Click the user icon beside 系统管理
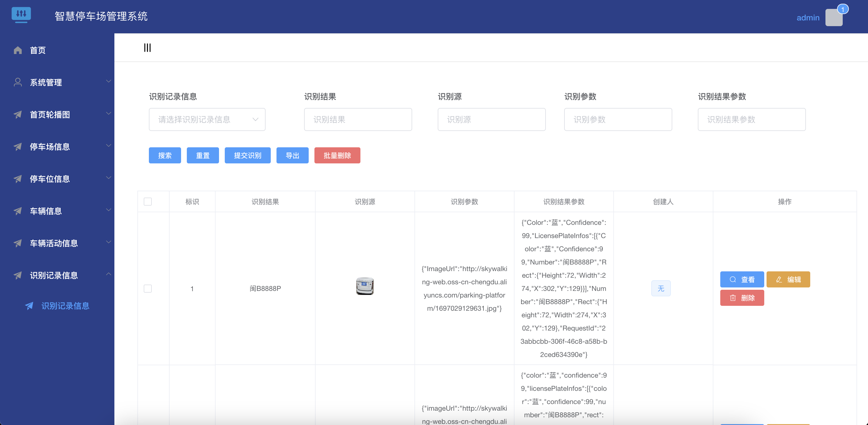 click(18, 82)
